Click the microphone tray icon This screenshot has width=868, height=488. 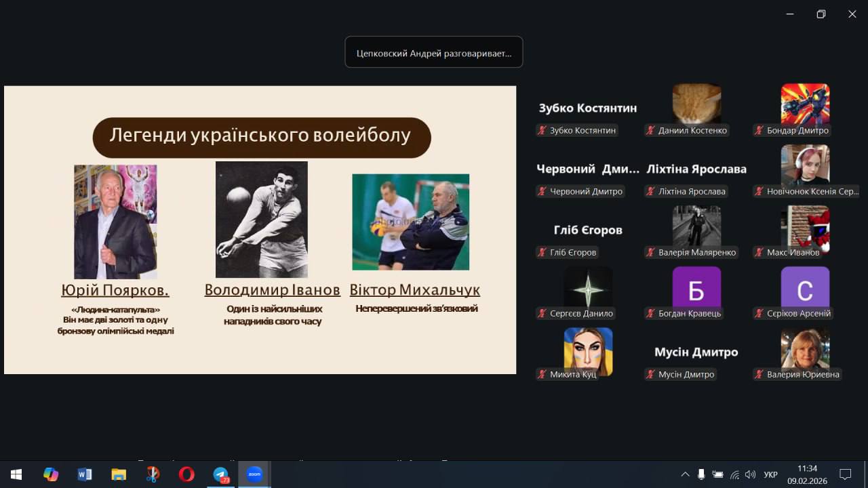click(x=701, y=474)
